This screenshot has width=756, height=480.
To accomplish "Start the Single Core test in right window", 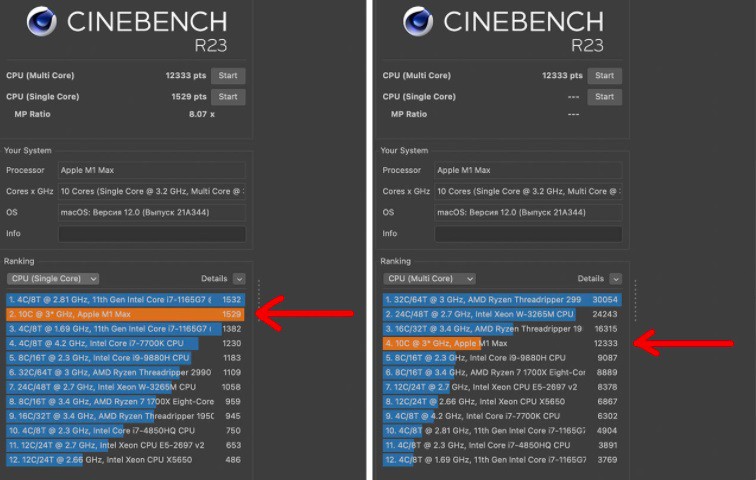I will 604,97.
